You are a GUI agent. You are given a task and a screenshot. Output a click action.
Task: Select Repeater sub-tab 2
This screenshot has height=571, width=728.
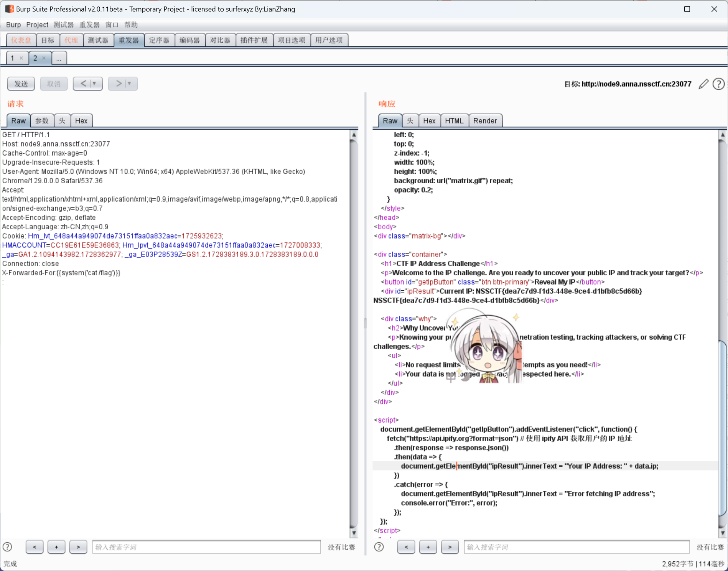point(35,58)
